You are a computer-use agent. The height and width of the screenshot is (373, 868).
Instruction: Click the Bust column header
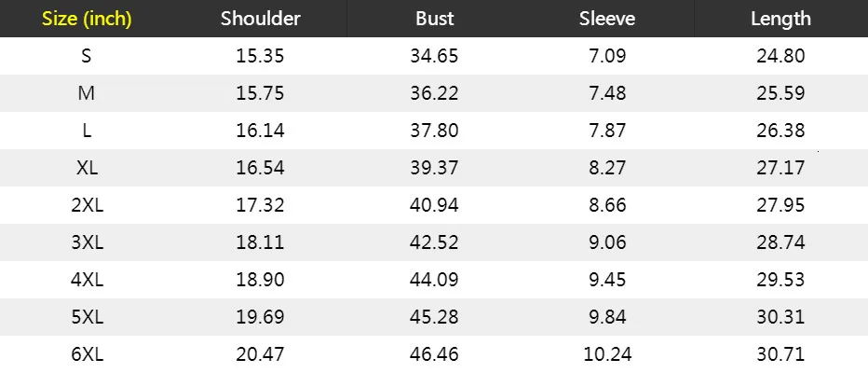point(434,19)
